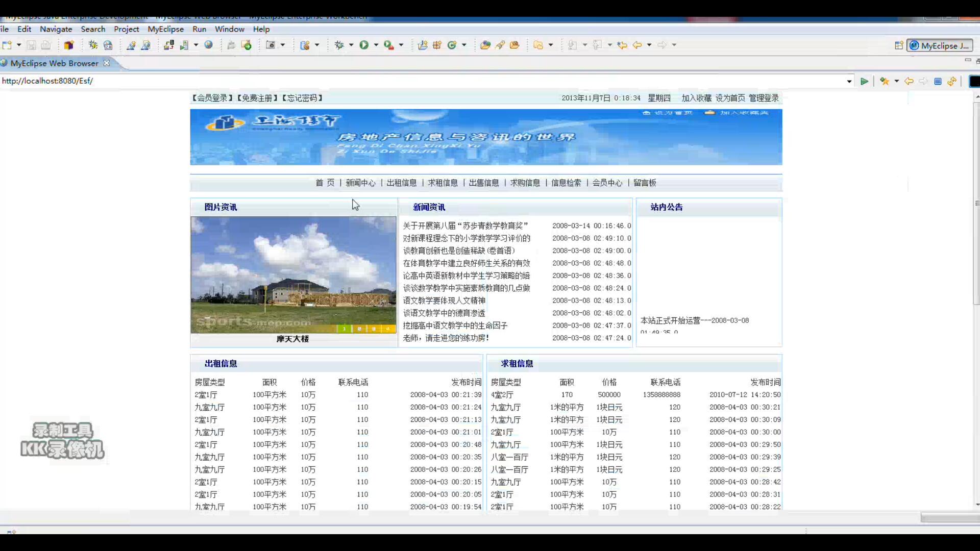Click the 免费注册 link
This screenshot has width=980, height=551.
pyautogui.click(x=257, y=98)
